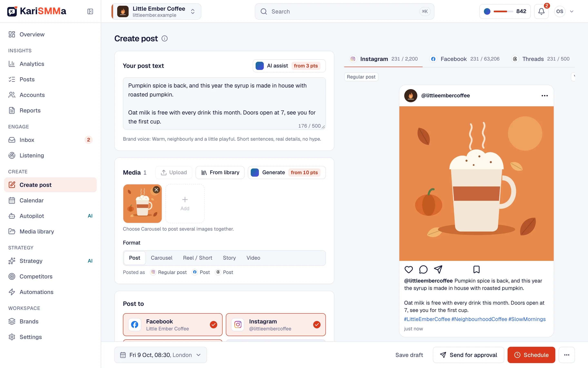Go to Inbox in the sidebar
The height and width of the screenshot is (368, 588).
point(50,140)
